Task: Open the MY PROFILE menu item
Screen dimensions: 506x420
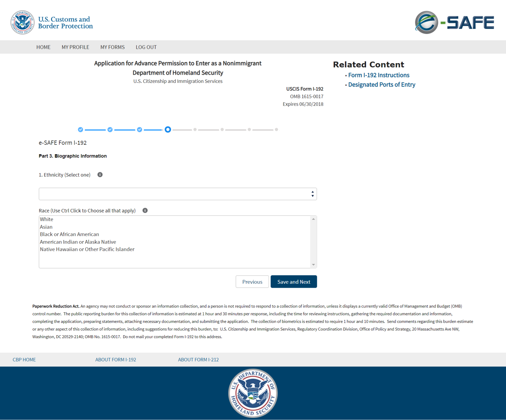Action: 75,47
